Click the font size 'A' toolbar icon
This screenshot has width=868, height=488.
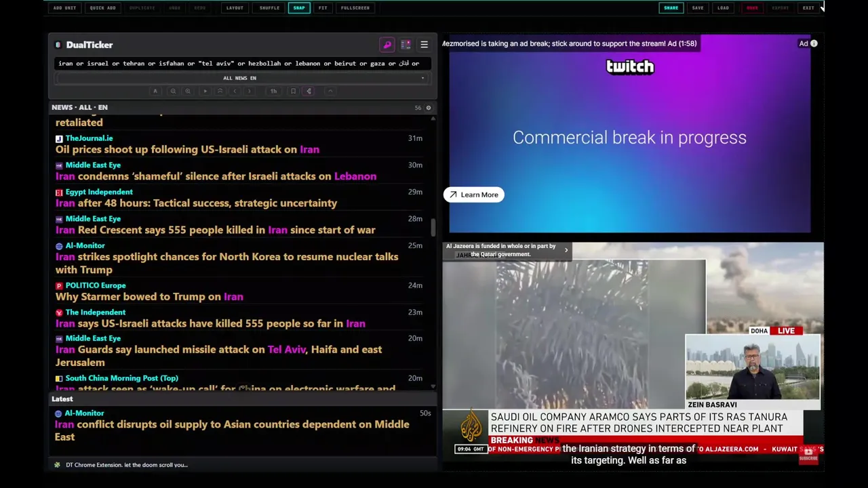155,91
